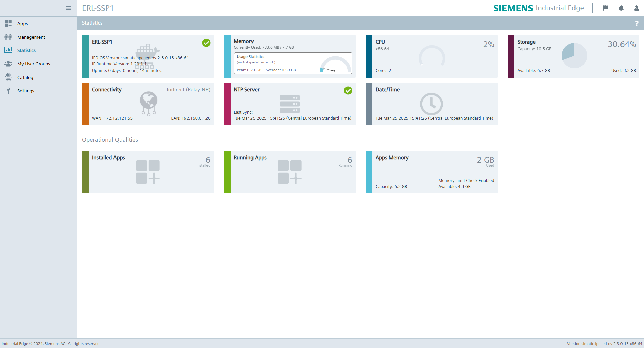Image resolution: width=644 pixels, height=348 pixels.
Task: Click the Operational Qualities heading
Action: pyautogui.click(x=110, y=140)
